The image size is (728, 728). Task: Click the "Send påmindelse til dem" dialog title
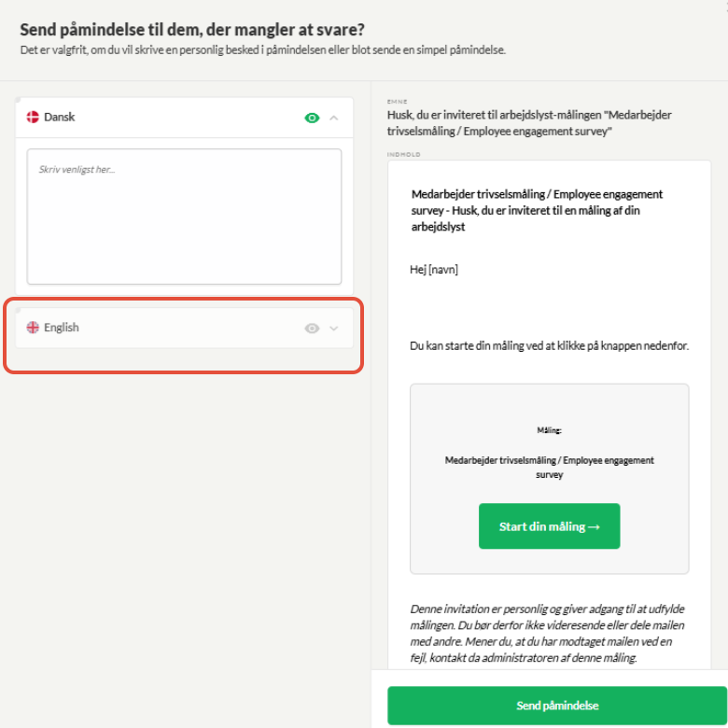click(x=192, y=30)
